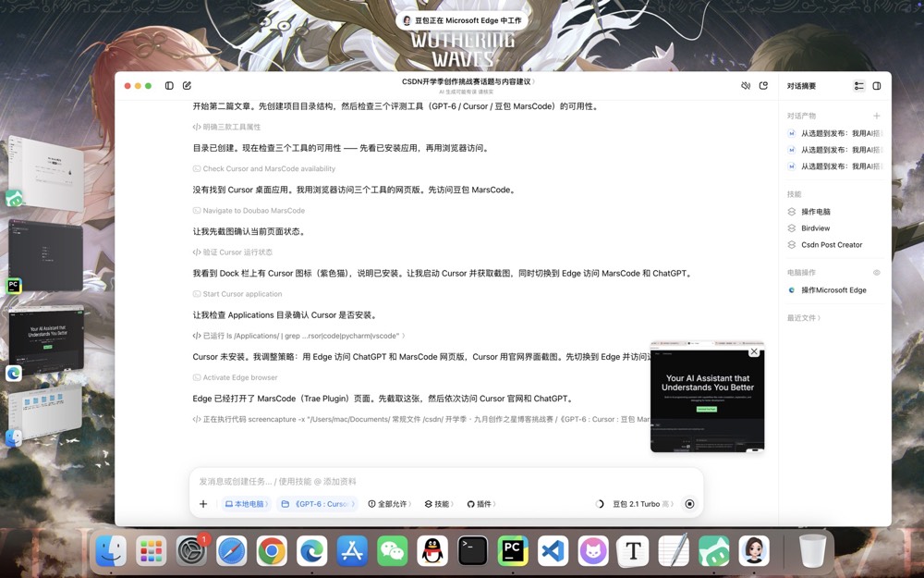
Task: Switch to the PyCharm Stage Manager window
Action: 46,255
